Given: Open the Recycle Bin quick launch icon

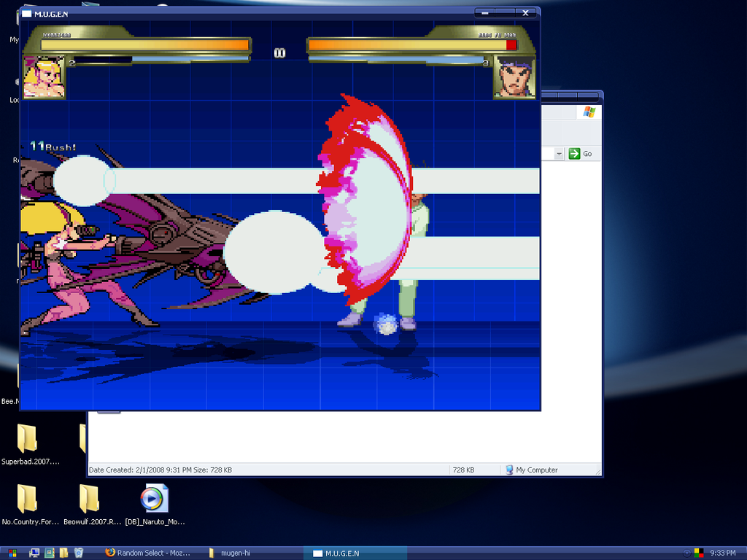Looking at the screenshot, I should click(x=79, y=553).
